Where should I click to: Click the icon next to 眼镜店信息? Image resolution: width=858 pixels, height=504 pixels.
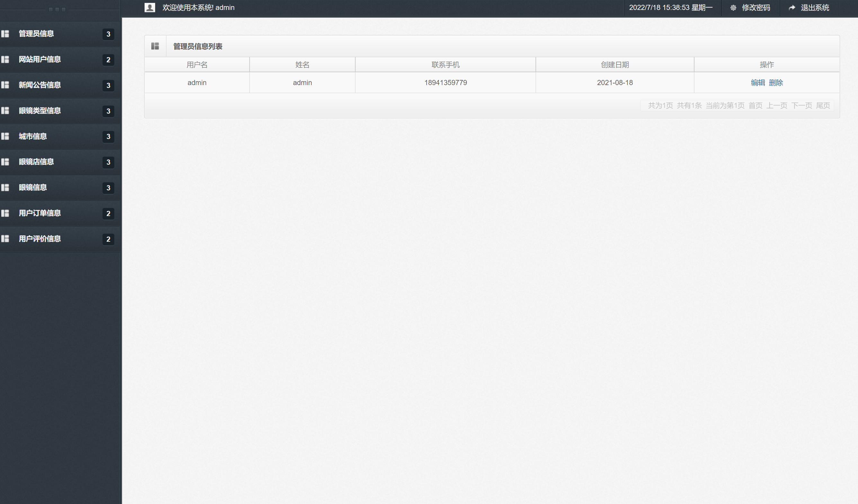5,162
